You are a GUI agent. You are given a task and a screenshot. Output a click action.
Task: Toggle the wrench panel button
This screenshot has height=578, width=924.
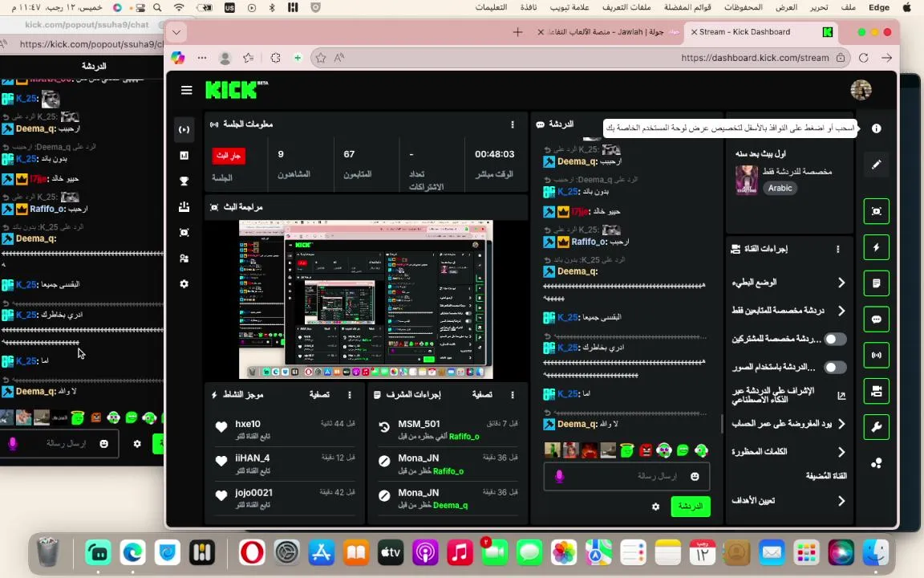[876, 427]
